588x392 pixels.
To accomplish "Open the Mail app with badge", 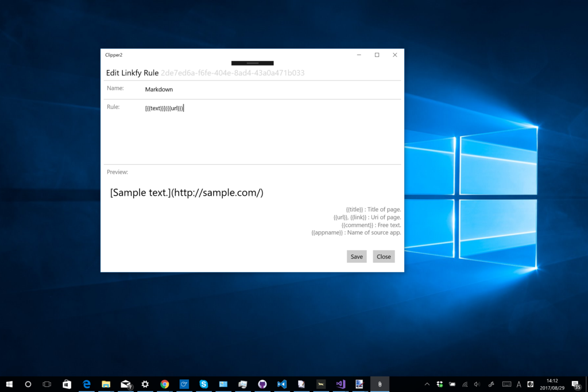I will click(126, 385).
